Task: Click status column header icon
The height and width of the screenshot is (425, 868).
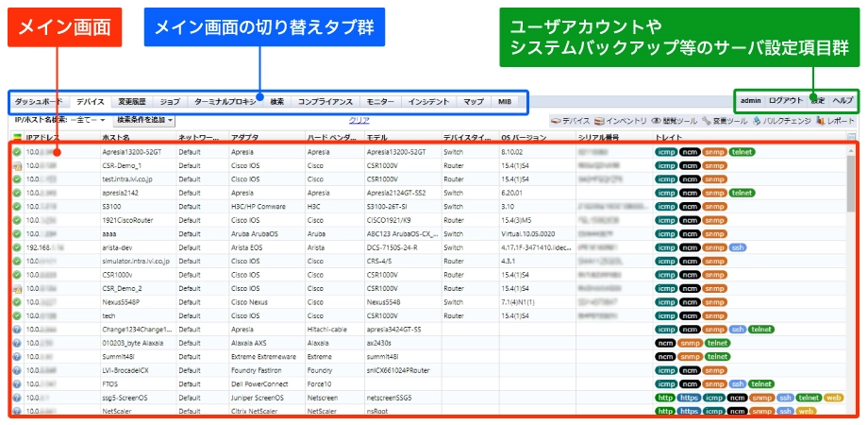Action: (17, 138)
